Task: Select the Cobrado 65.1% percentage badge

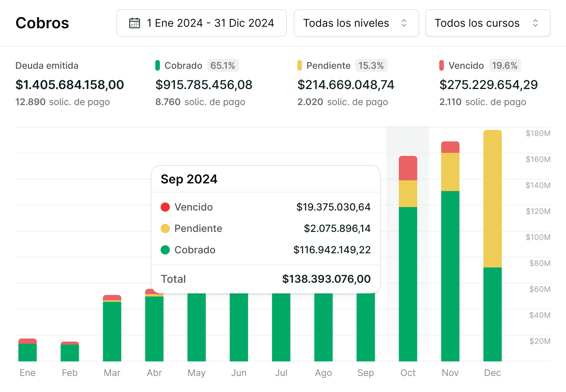Action: 223,66
